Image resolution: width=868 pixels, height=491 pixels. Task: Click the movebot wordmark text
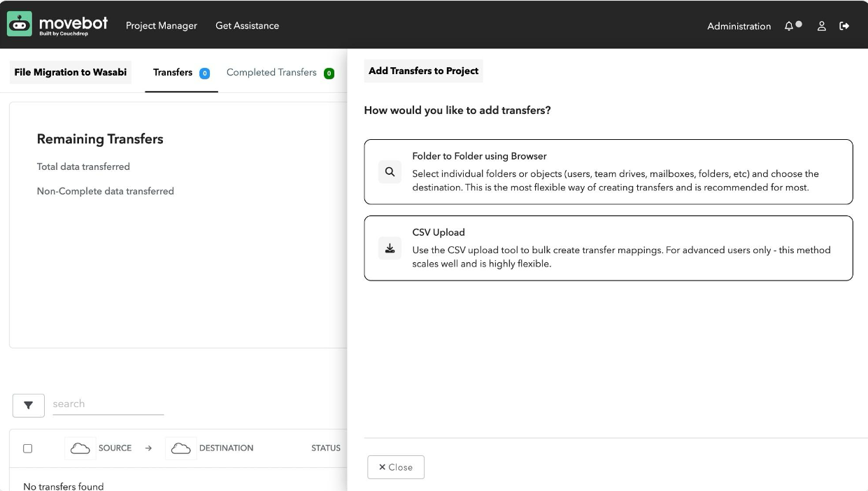(x=73, y=22)
